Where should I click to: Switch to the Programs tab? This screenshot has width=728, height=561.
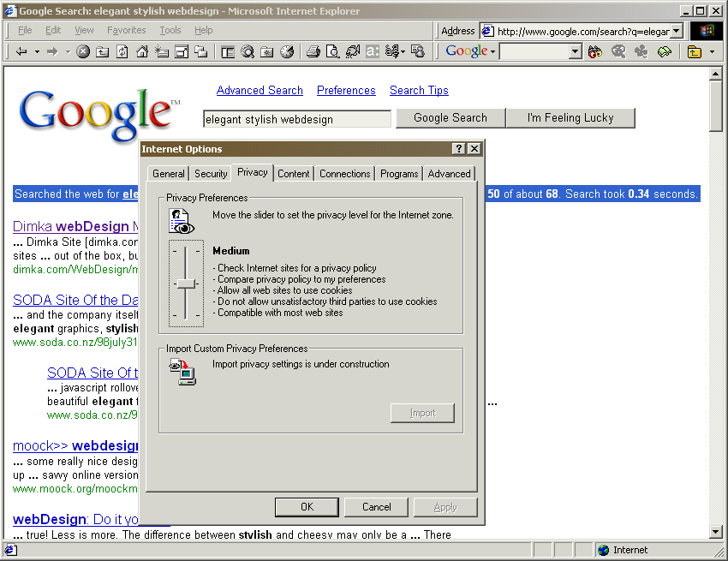[399, 174]
